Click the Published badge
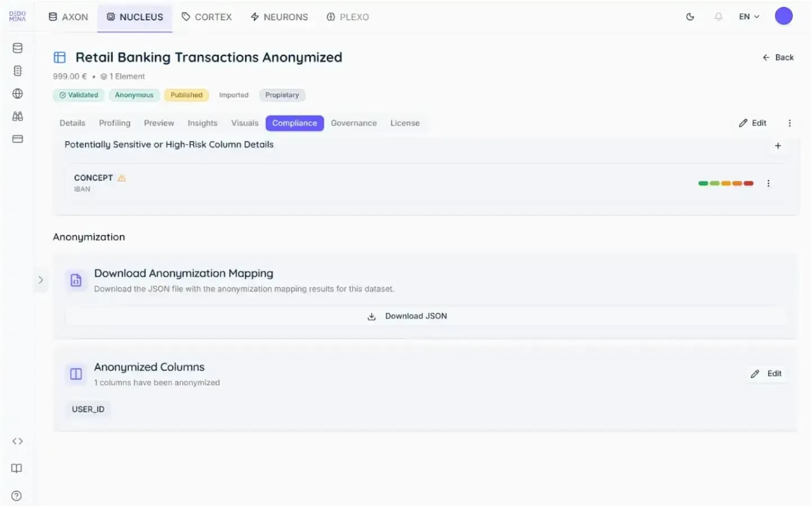The height and width of the screenshot is (507, 812). pos(186,95)
